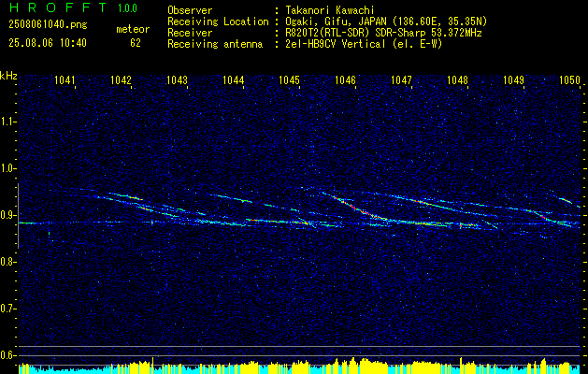Image resolution: width=588 pixels, height=374 pixels.
Task: Click the kHz axis unit label
Action: [8, 77]
